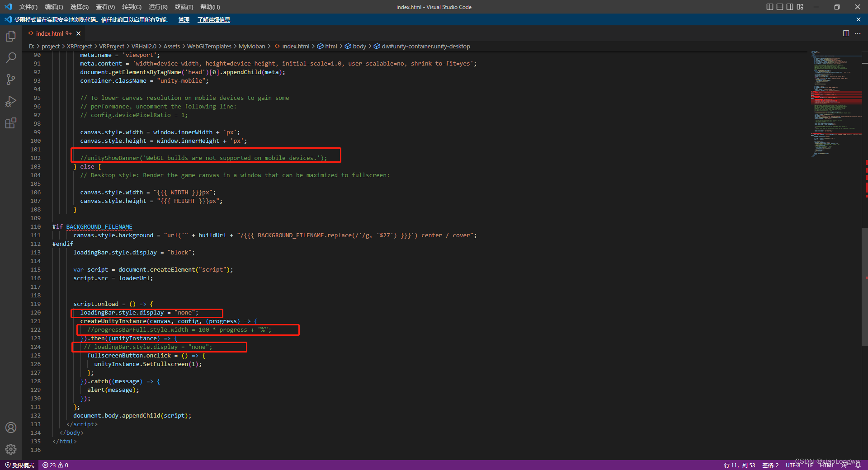Image resolution: width=868 pixels, height=470 pixels.
Task: Open the Source Control view
Action: pyautogui.click(x=11, y=80)
